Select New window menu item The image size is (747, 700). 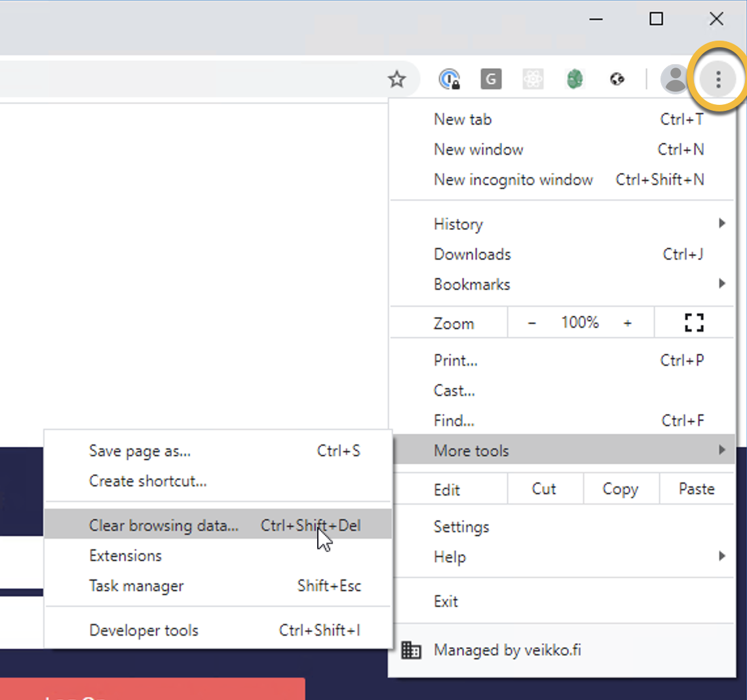tap(563, 149)
